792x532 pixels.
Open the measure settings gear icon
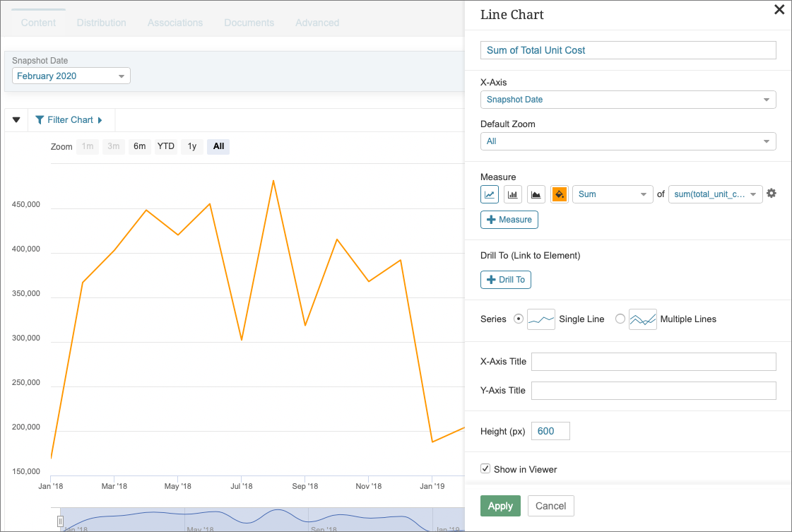[771, 193]
